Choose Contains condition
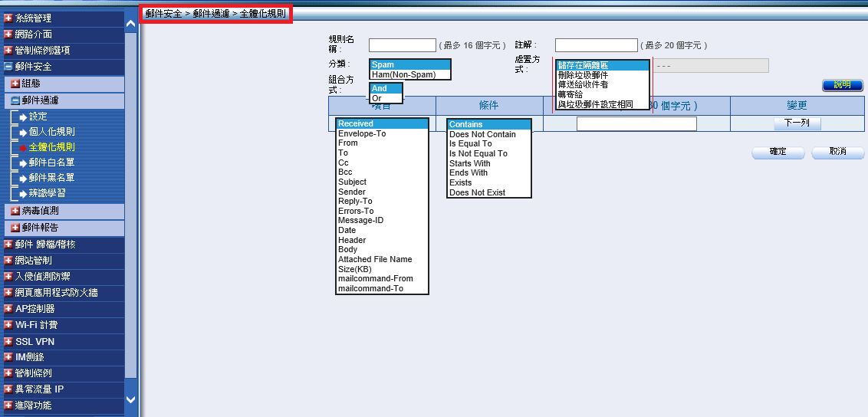The width and height of the screenshot is (868, 417). [489, 124]
